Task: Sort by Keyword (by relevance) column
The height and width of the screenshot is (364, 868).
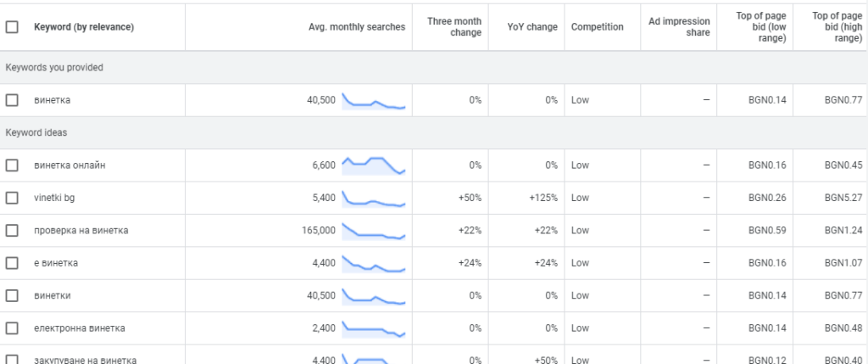Action: (x=84, y=27)
